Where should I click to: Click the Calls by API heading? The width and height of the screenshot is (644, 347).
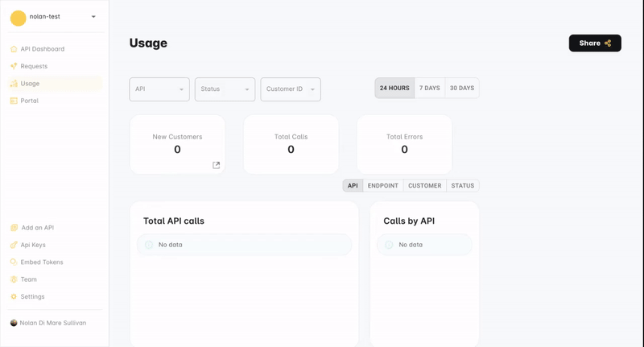coord(409,221)
